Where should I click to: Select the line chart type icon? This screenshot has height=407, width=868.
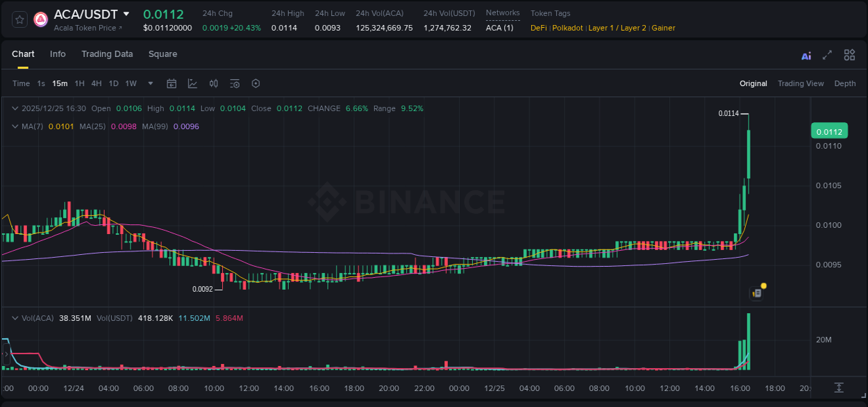click(192, 83)
